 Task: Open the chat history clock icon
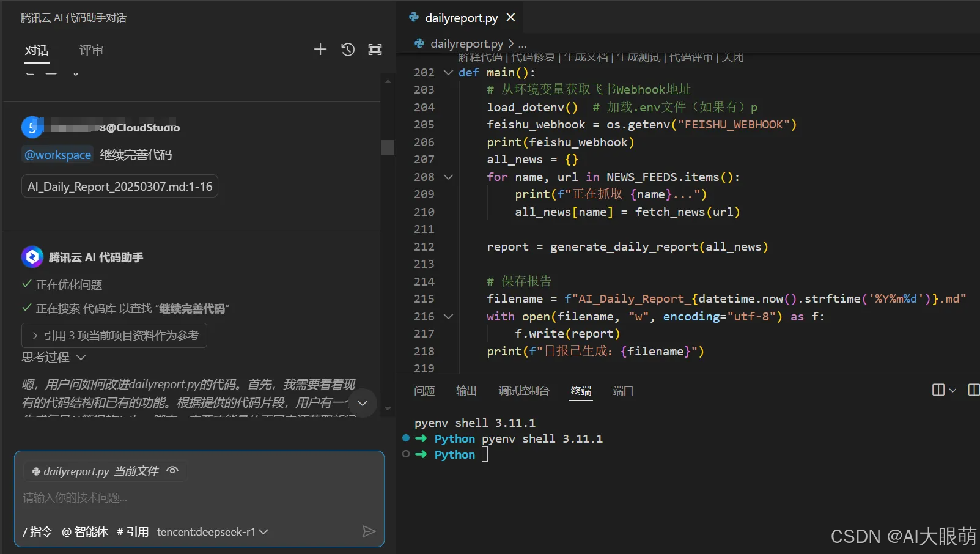pos(348,50)
